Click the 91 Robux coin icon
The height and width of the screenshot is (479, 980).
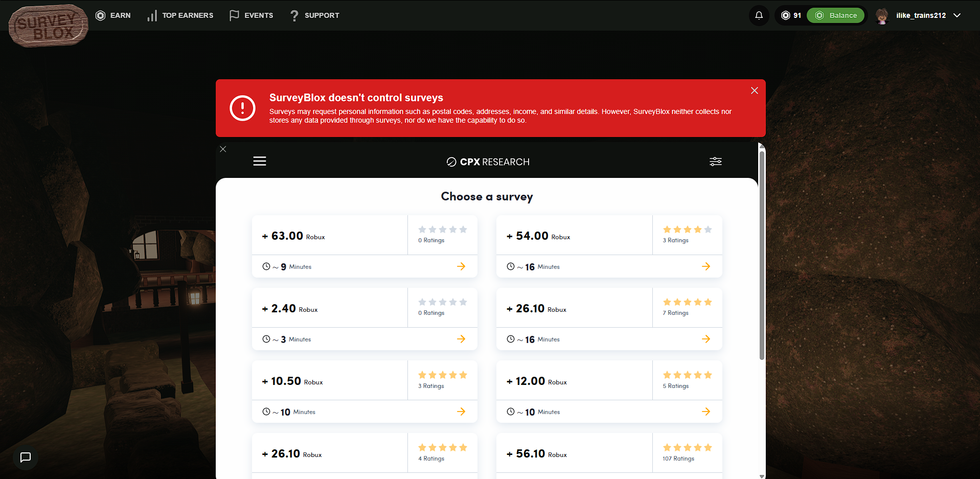[786, 15]
